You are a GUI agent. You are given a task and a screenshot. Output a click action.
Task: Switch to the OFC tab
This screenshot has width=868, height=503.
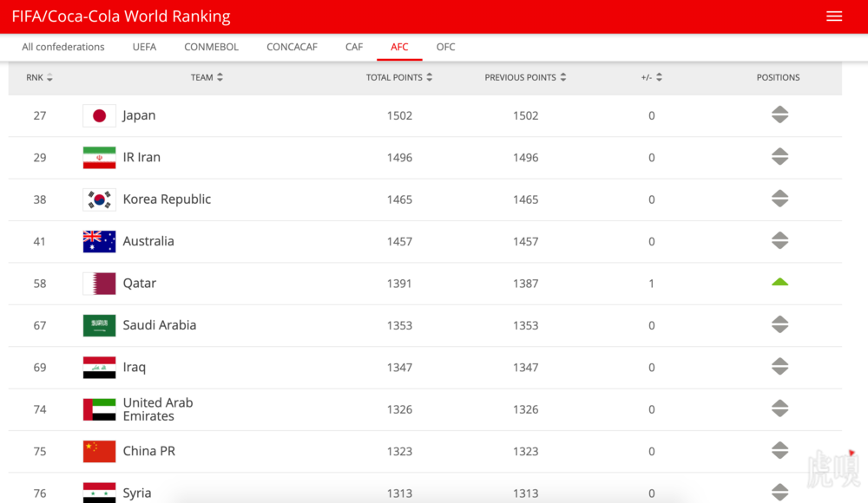[x=445, y=47]
